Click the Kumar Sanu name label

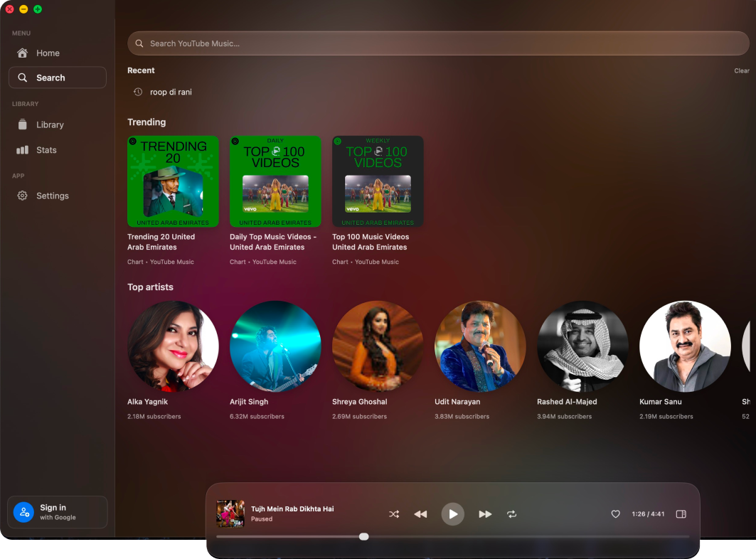click(x=661, y=402)
